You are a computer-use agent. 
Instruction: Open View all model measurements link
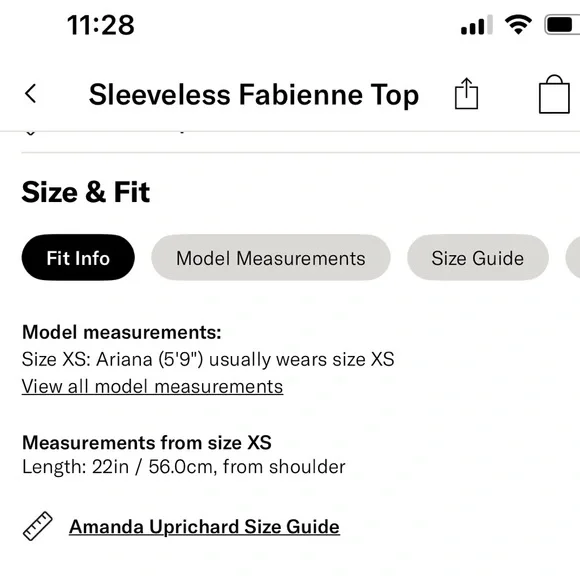click(x=152, y=387)
